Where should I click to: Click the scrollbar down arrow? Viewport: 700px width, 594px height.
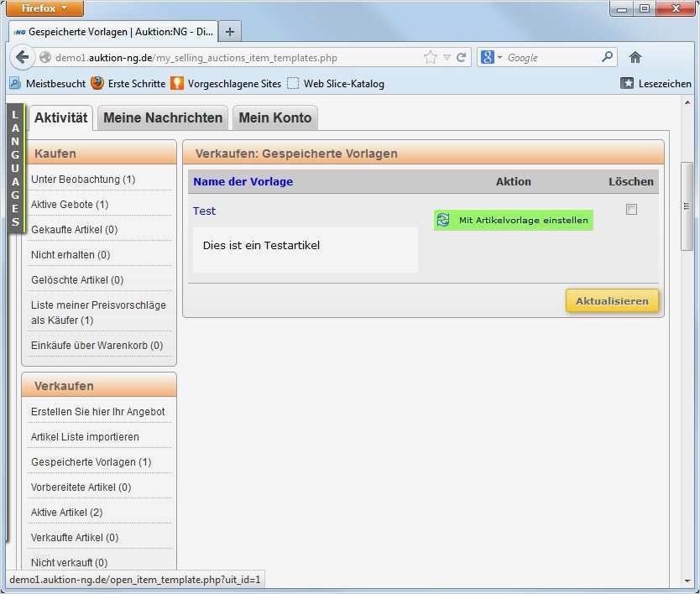point(687,581)
